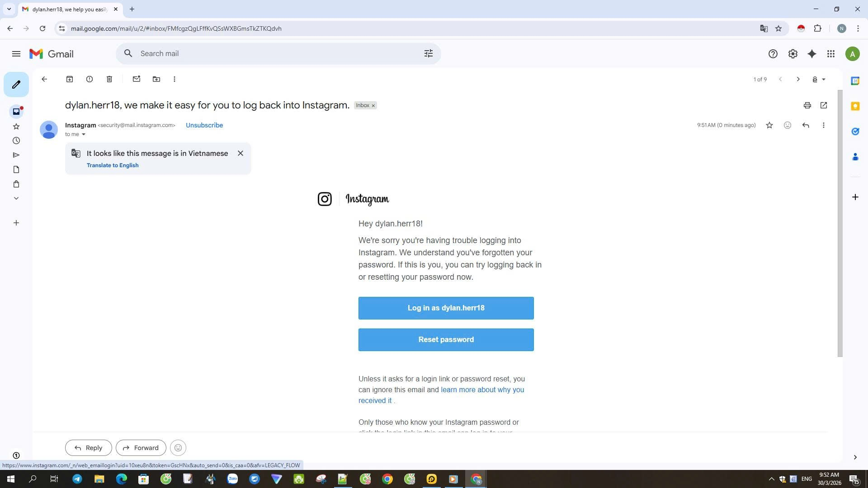868x488 pixels.
Task: Create a new label with plus icon
Action: [x=16, y=223]
